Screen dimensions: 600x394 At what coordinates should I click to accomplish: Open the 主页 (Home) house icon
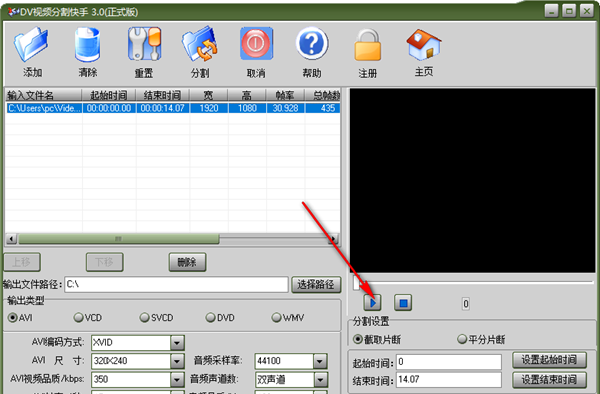click(424, 44)
